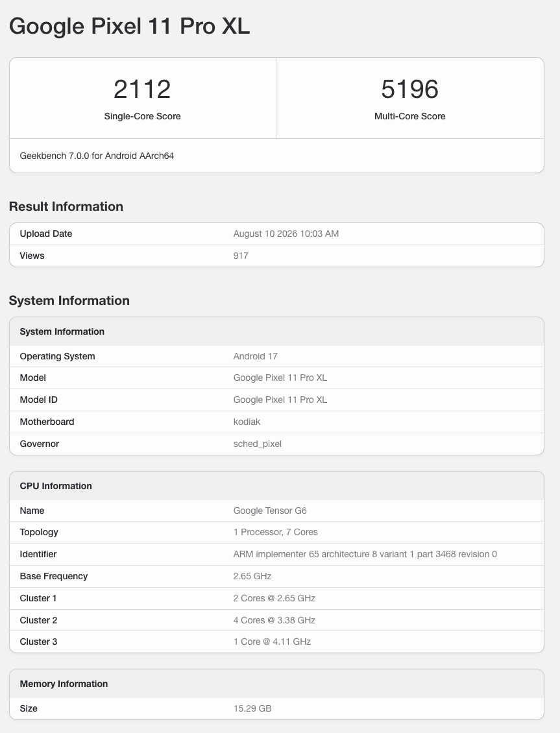Image resolution: width=560 pixels, height=733 pixels.
Task: Click the Multi-Core Score label
Action: (x=409, y=116)
